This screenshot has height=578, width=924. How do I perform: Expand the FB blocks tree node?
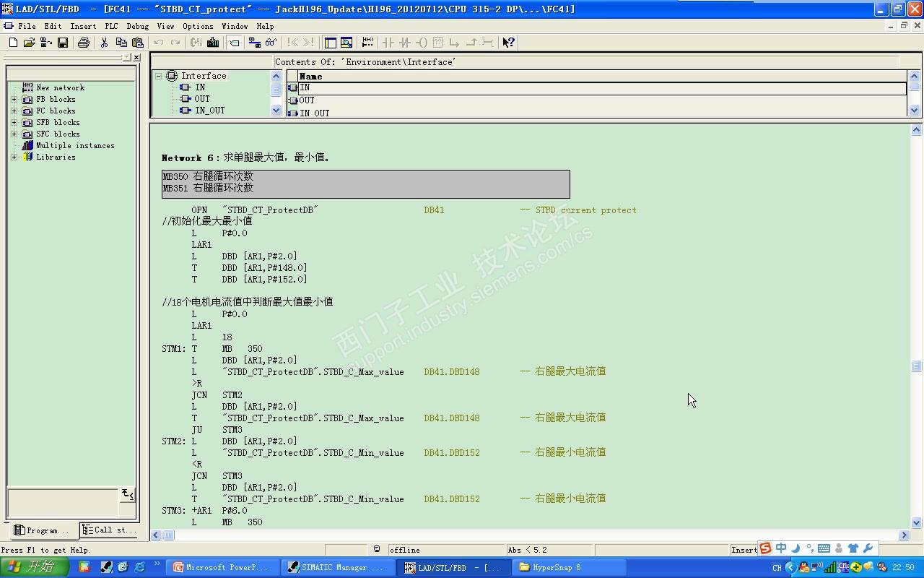(14, 99)
